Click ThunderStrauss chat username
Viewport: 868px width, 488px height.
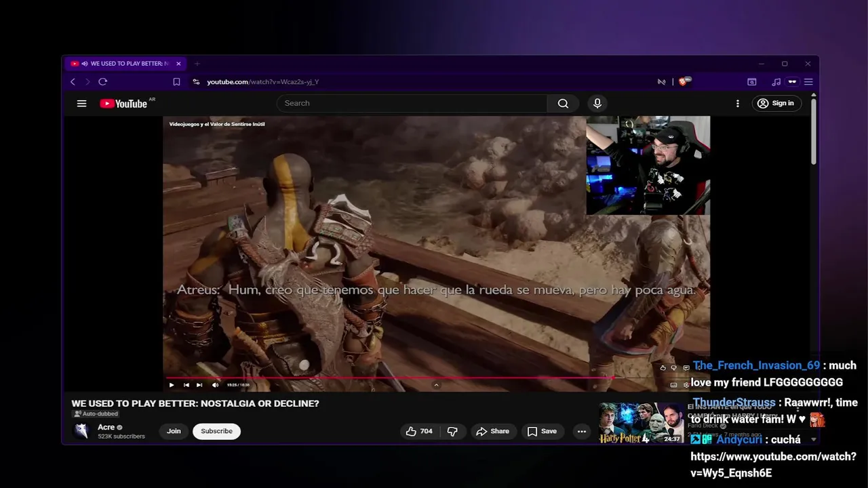pyautogui.click(x=734, y=403)
